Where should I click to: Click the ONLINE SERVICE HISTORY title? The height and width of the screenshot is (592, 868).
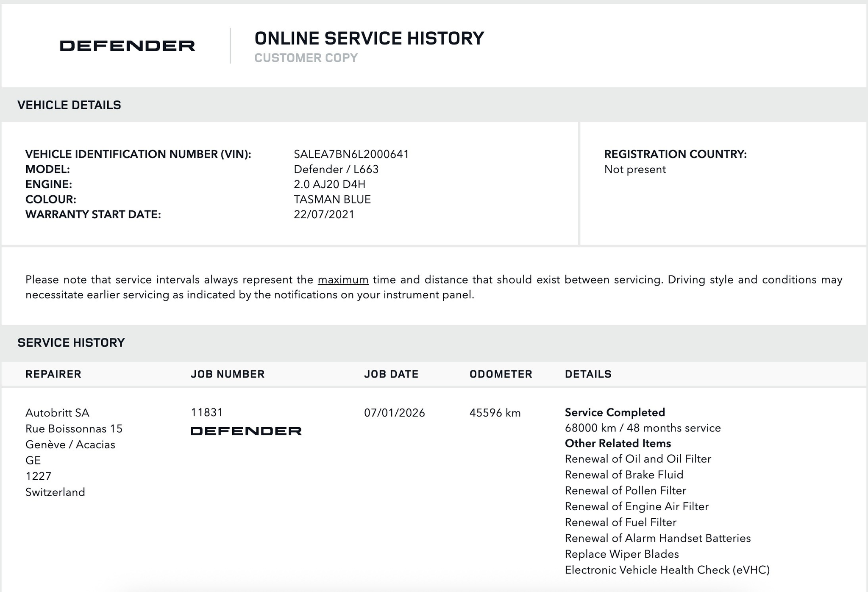click(369, 39)
